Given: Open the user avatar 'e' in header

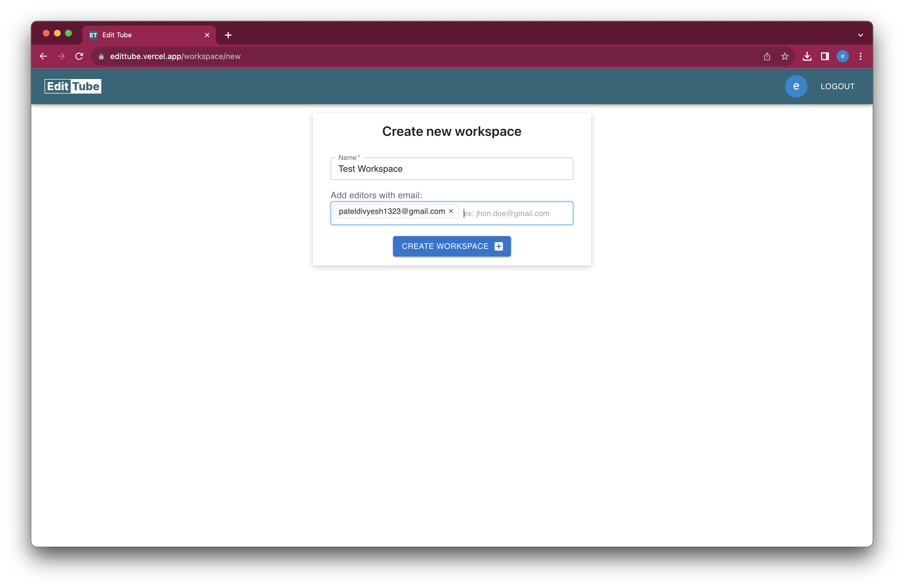Looking at the screenshot, I should [796, 86].
